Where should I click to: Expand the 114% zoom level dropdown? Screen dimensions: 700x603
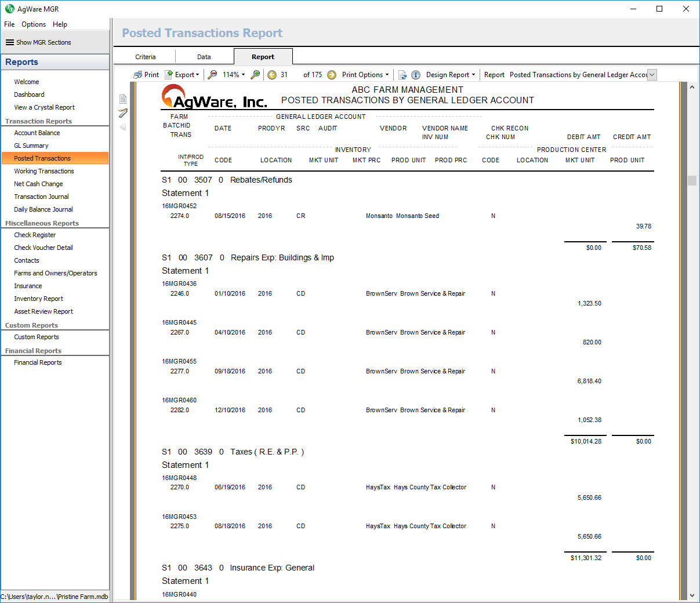[x=234, y=75]
